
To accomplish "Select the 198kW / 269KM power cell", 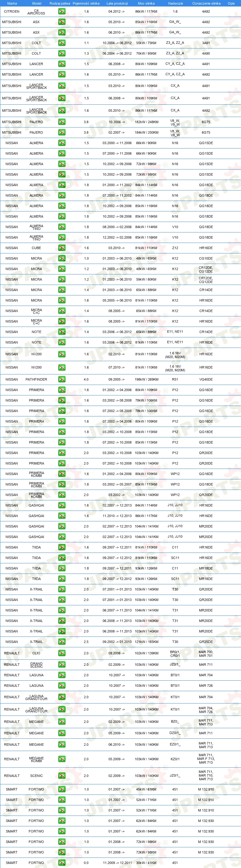I will pos(146,379).
